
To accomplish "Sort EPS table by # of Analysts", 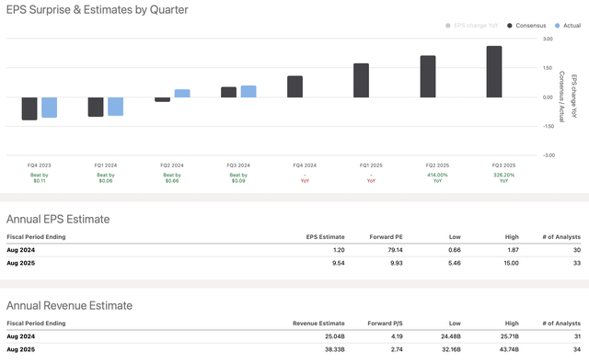I will coord(561,237).
